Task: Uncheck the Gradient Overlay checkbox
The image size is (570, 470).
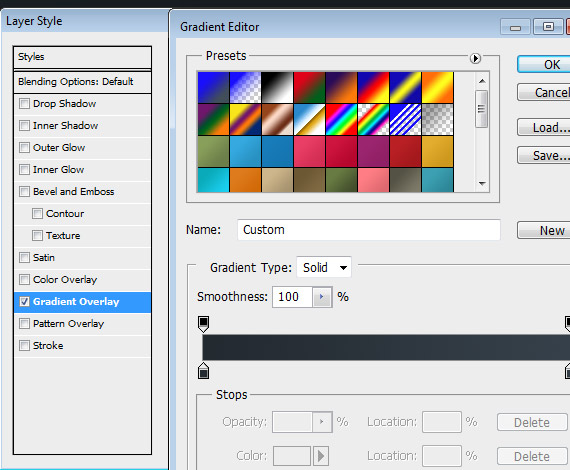Action: [24, 302]
